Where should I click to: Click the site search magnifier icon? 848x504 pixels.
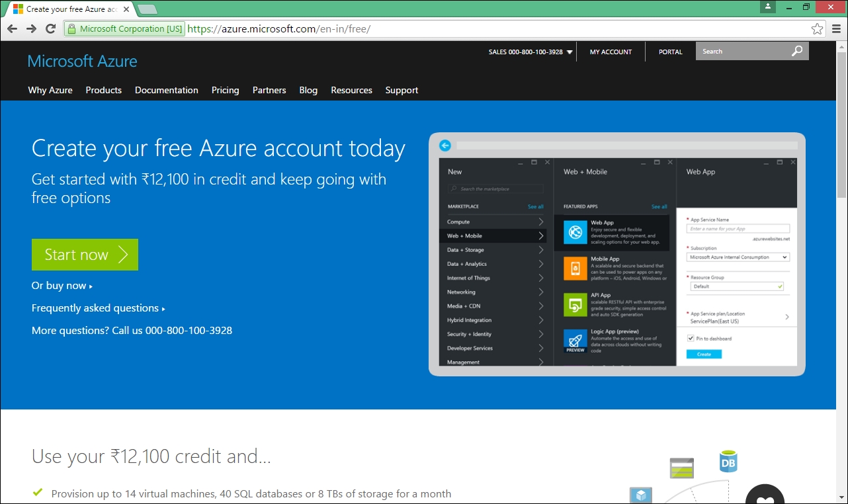coord(798,51)
